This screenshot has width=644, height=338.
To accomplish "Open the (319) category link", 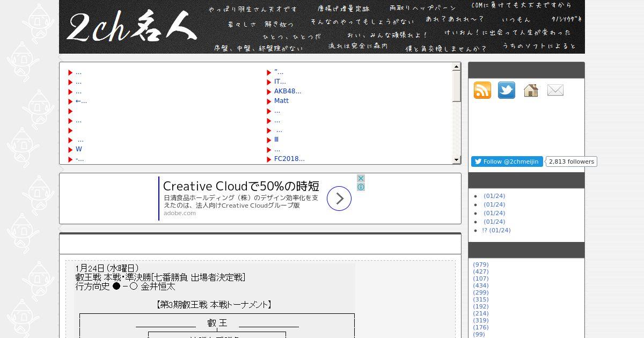I will click(x=481, y=320).
